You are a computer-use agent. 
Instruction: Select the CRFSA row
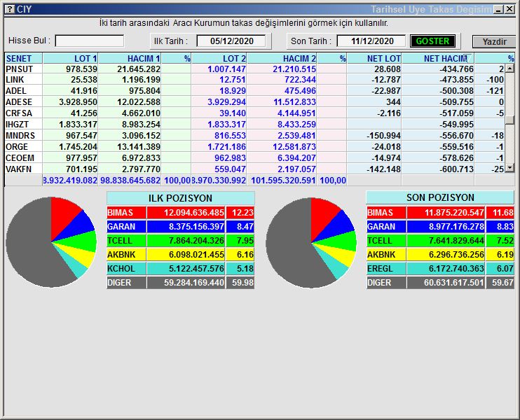[255, 113]
